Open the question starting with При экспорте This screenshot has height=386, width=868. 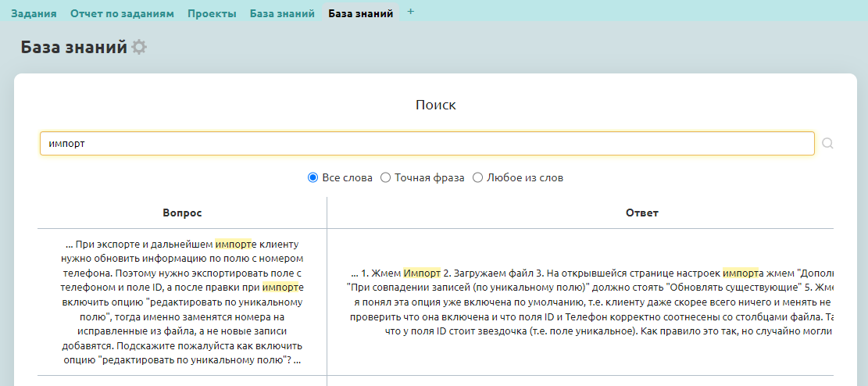click(182, 302)
